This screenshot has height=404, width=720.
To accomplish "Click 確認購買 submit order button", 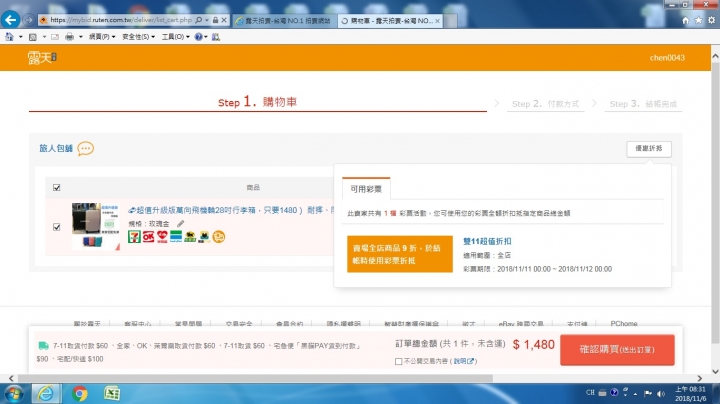I will [617, 350].
